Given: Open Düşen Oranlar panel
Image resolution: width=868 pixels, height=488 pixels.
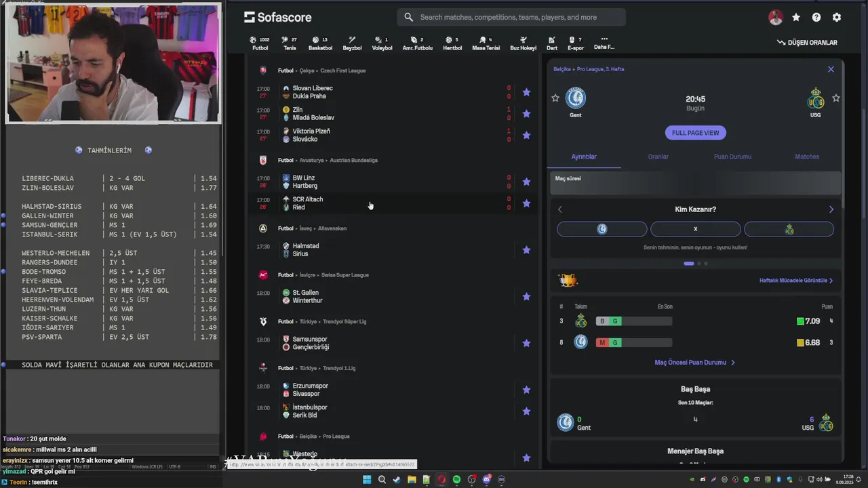Looking at the screenshot, I should click(807, 43).
